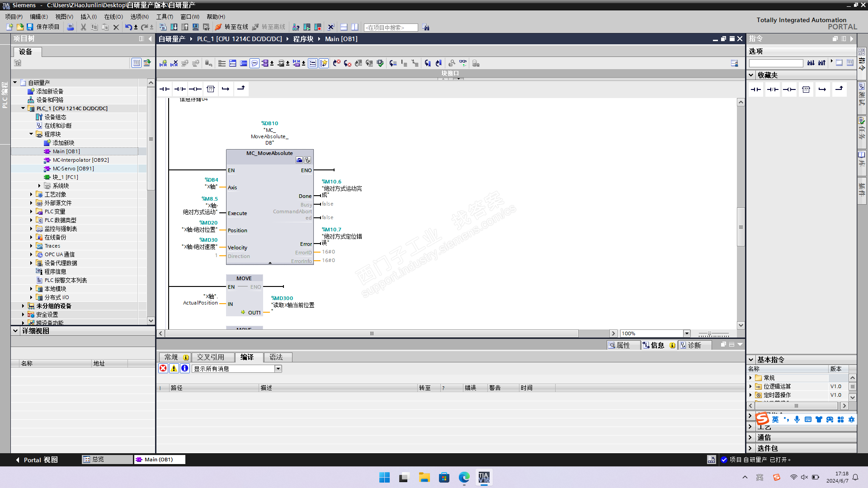
Task: Click the project search input field
Action: pos(391,28)
